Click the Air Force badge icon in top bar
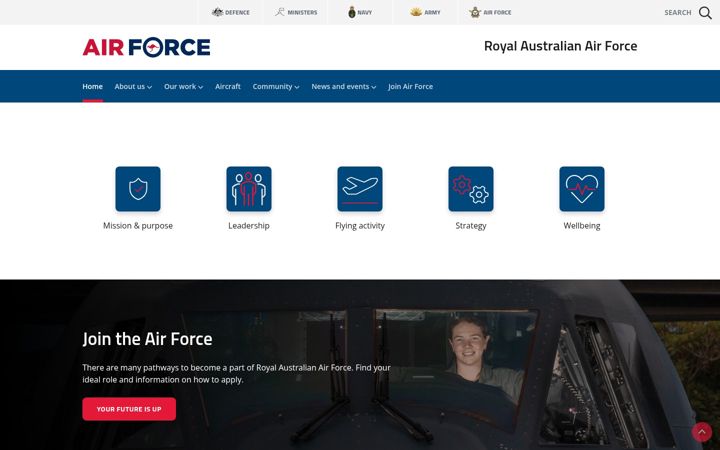The image size is (720, 450). (475, 12)
